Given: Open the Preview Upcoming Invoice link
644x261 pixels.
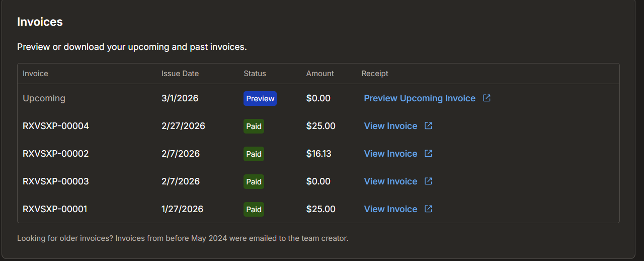Looking at the screenshot, I should [419, 98].
